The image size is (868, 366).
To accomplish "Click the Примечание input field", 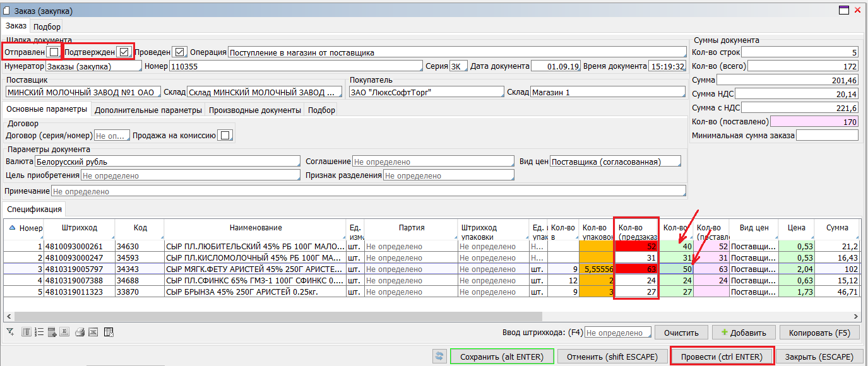I will click(367, 191).
